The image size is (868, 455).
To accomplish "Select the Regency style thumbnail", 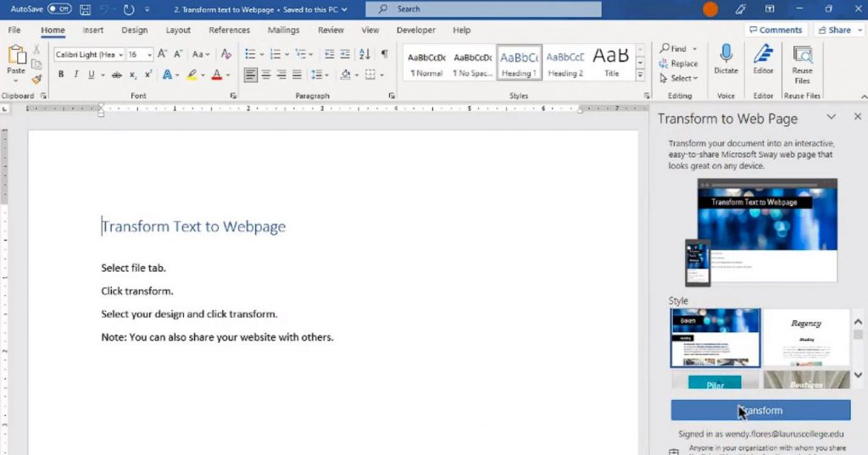I will (x=806, y=338).
